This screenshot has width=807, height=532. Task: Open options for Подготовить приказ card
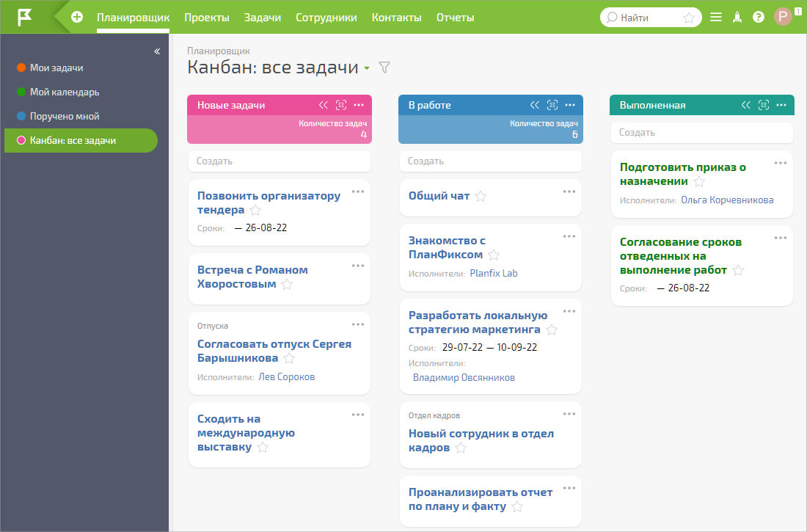[x=781, y=163]
